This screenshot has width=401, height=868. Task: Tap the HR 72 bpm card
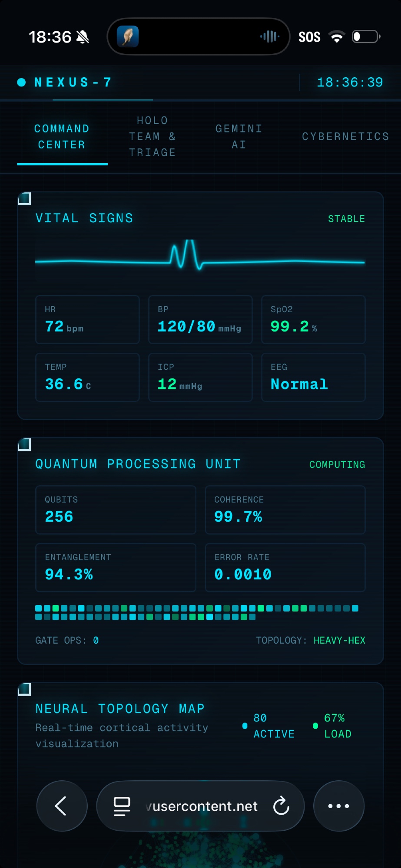(x=87, y=319)
